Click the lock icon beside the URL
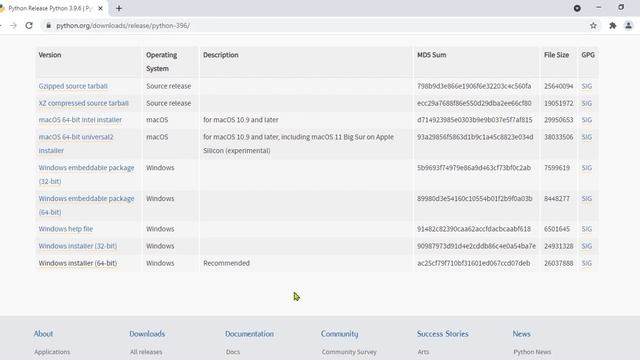 48,25
